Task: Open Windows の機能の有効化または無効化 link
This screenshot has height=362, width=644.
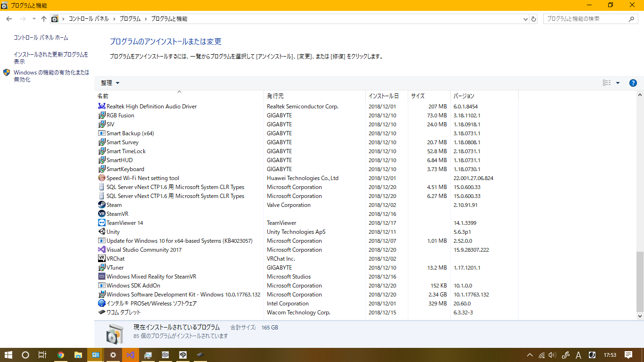Action: pos(51,76)
